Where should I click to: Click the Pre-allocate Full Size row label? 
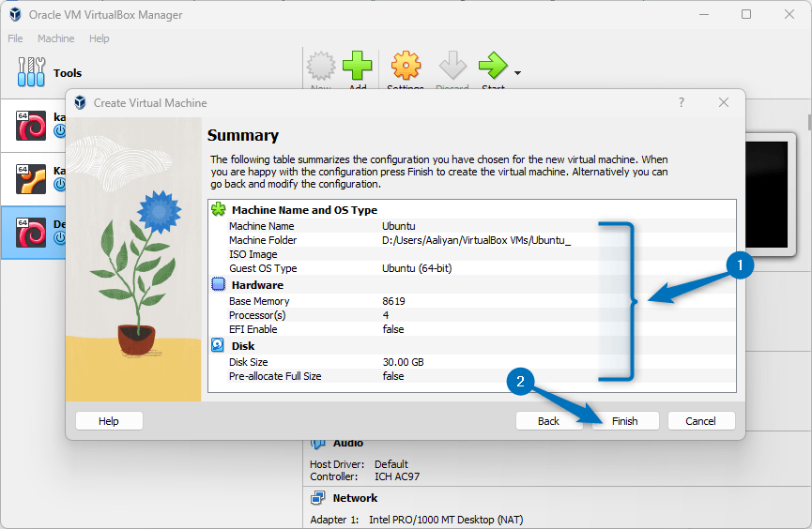point(275,376)
